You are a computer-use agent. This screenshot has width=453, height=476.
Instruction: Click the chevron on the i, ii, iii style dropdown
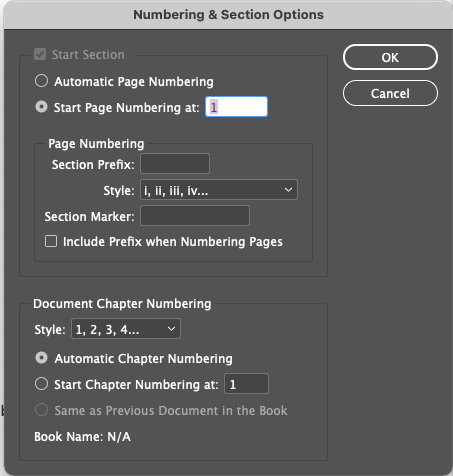[x=288, y=190]
